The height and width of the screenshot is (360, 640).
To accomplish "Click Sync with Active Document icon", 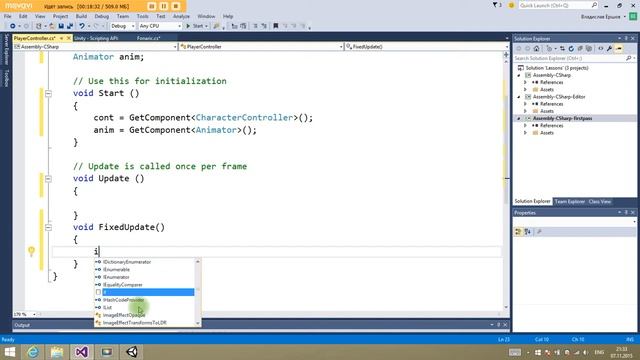I will point(562,49).
